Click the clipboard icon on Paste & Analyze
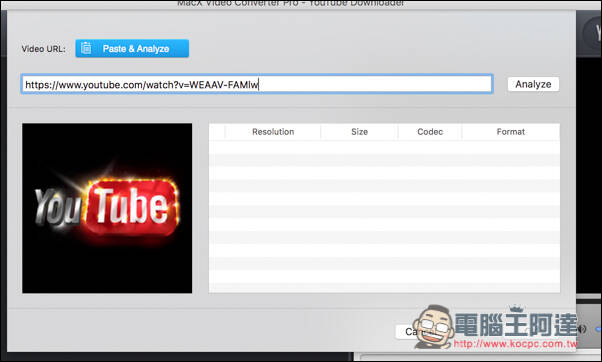The height and width of the screenshot is (362, 602). [x=86, y=48]
